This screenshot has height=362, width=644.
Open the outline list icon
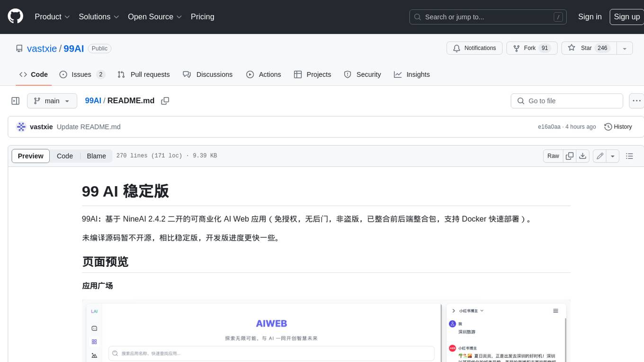(x=629, y=156)
